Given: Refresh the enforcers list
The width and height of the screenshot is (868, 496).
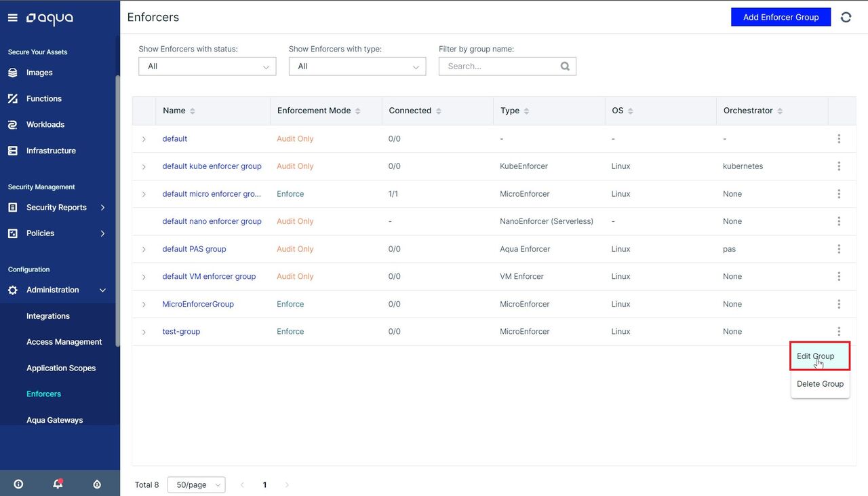Looking at the screenshot, I should [846, 17].
